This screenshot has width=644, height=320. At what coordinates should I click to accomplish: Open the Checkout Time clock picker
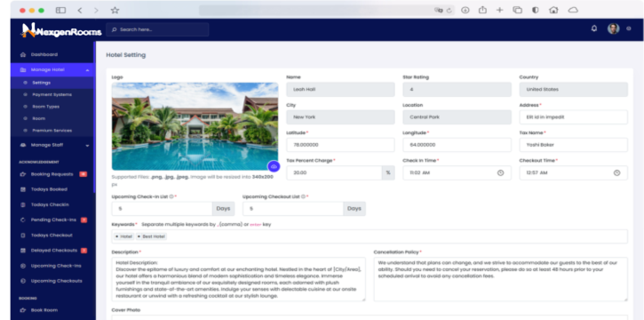coord(616,173)
